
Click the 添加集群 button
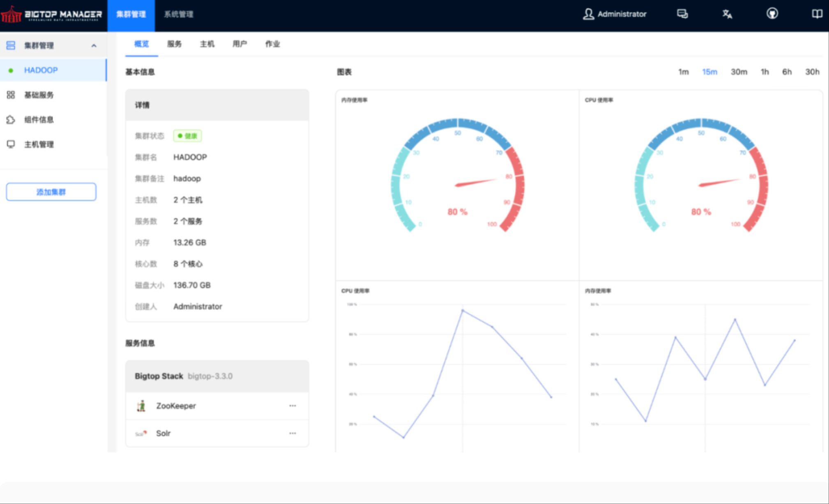51,191
